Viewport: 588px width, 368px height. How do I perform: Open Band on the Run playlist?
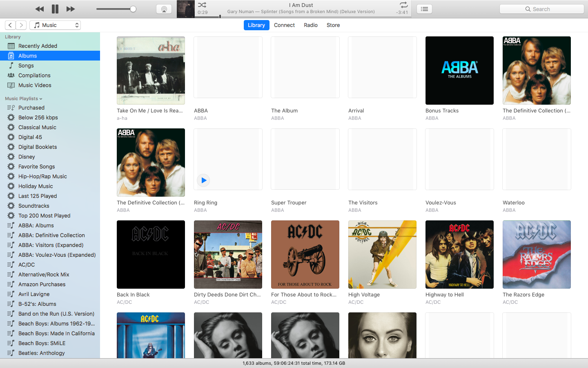point(50,314)
